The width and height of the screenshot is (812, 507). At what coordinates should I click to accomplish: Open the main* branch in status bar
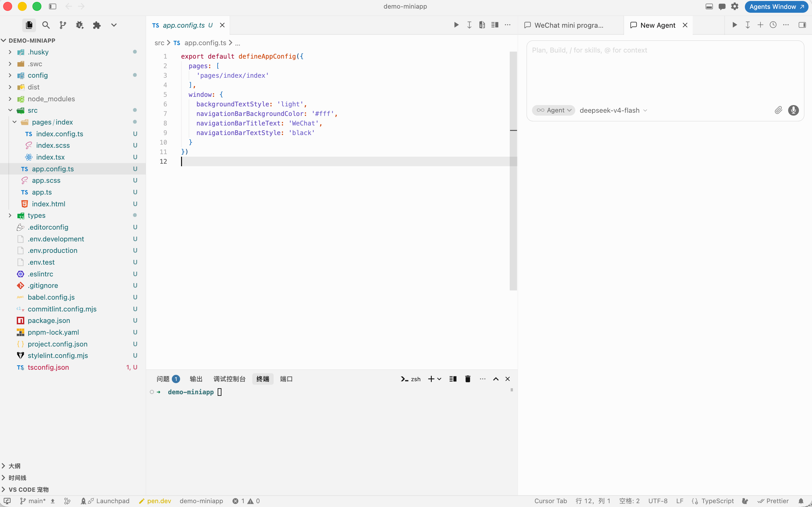tap(33, 501)
